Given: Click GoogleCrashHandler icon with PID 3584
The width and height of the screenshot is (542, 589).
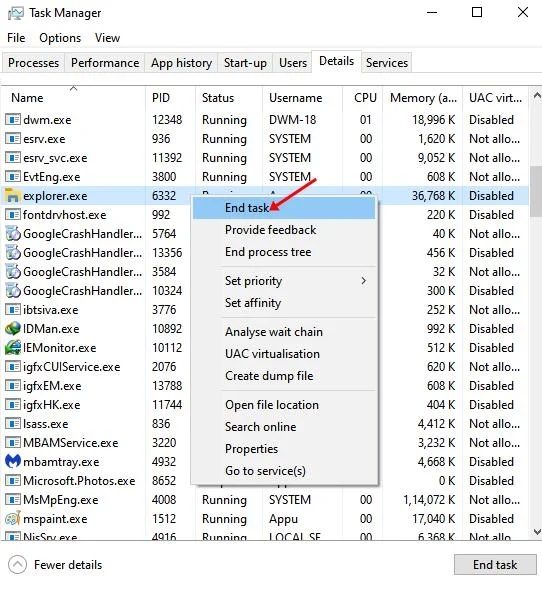Looking at the screenshot, I should pyautogui.click(x=13, y=272).
